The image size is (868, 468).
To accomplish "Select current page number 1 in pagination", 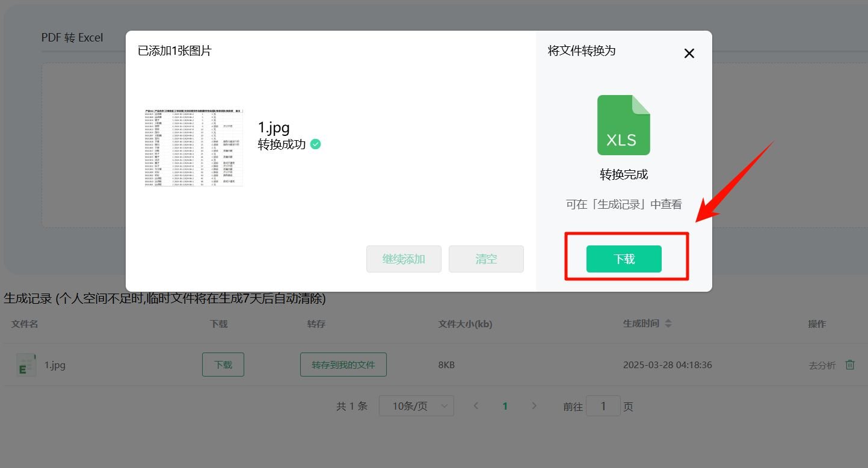I will click(x=505, y=405).
